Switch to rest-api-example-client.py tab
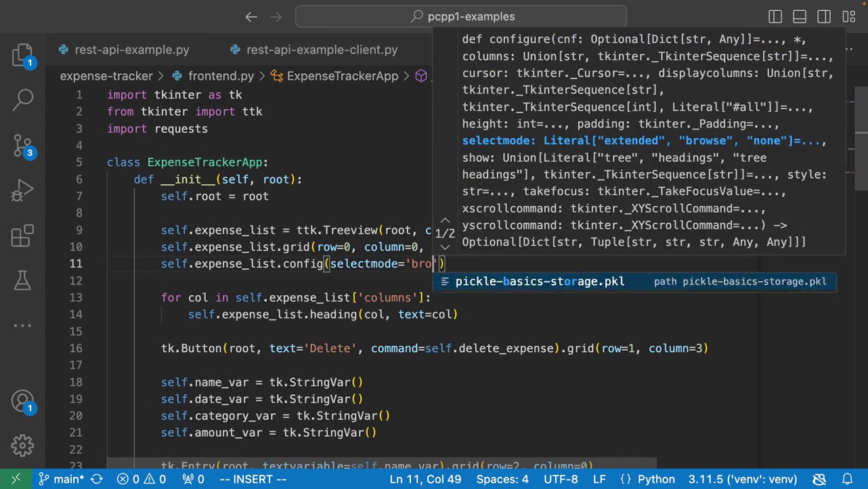Viewport: 868px width, 489px height. [322, 49]
